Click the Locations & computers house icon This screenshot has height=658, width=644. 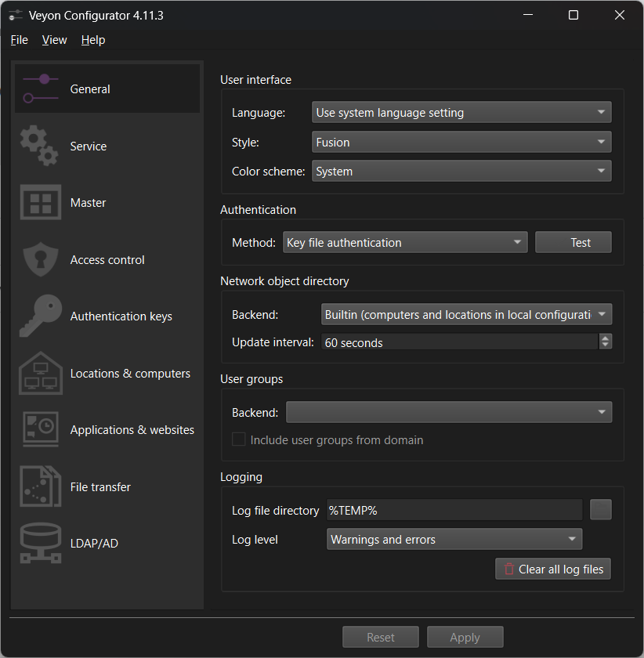click(40, 373)
